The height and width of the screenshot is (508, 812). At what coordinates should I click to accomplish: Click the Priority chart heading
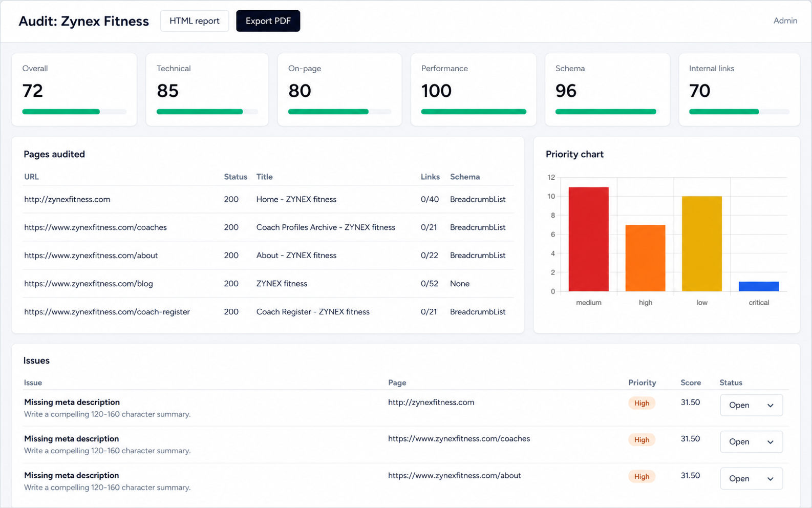point(574,154)
